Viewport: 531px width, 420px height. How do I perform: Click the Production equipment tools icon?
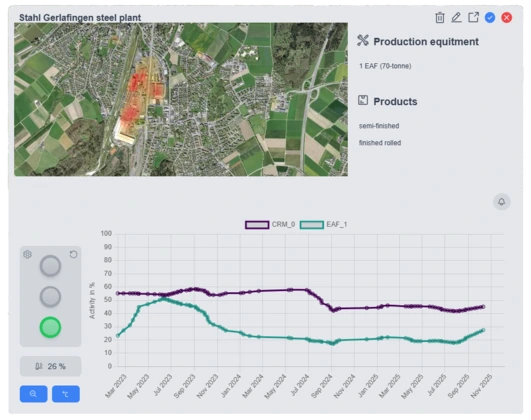(363, 41)
